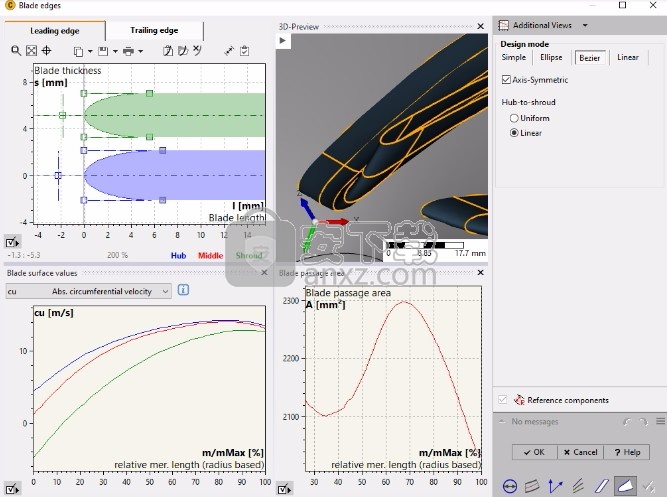
Task: Open the print options dropdown arrow
Action: click(140, 51)
